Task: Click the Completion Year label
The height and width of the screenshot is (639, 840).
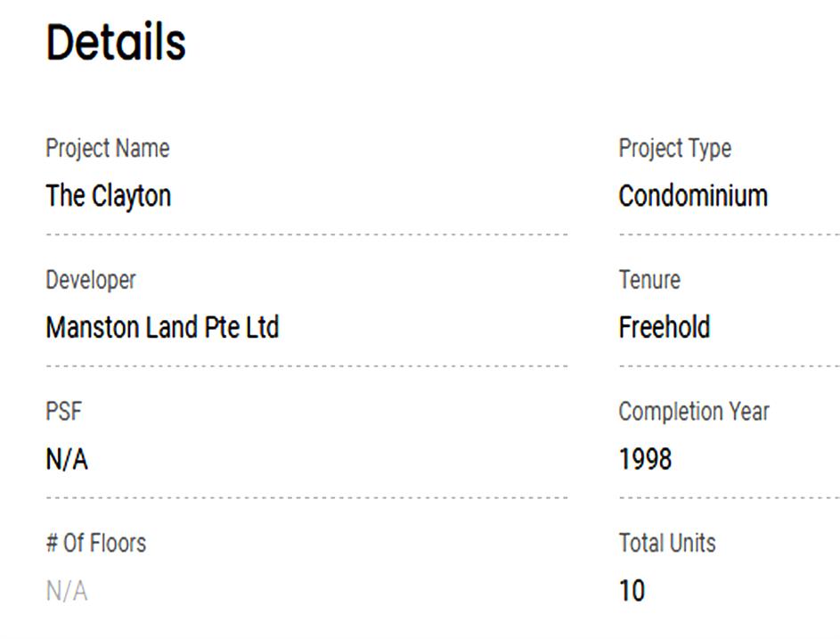Action: click(693, 412)
